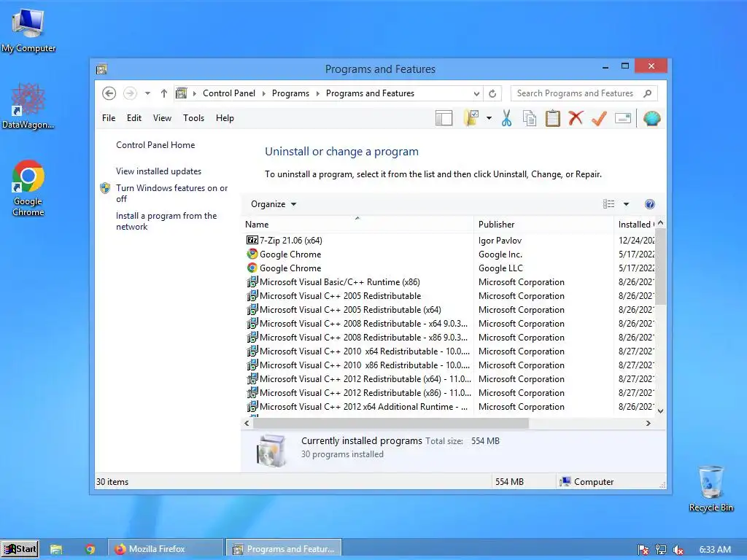Viewport: 747px width, 560px height.
Task: Click the Chrome icon in taskbar
Action: pyautogui.click(x=90, y=549)
